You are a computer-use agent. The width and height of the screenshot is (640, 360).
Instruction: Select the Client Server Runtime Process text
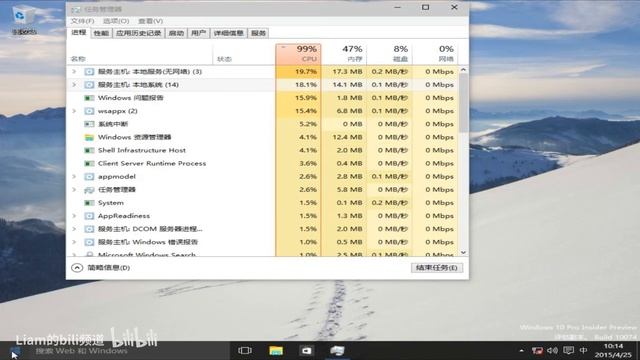pyautogui.click(x=152, y=163)
